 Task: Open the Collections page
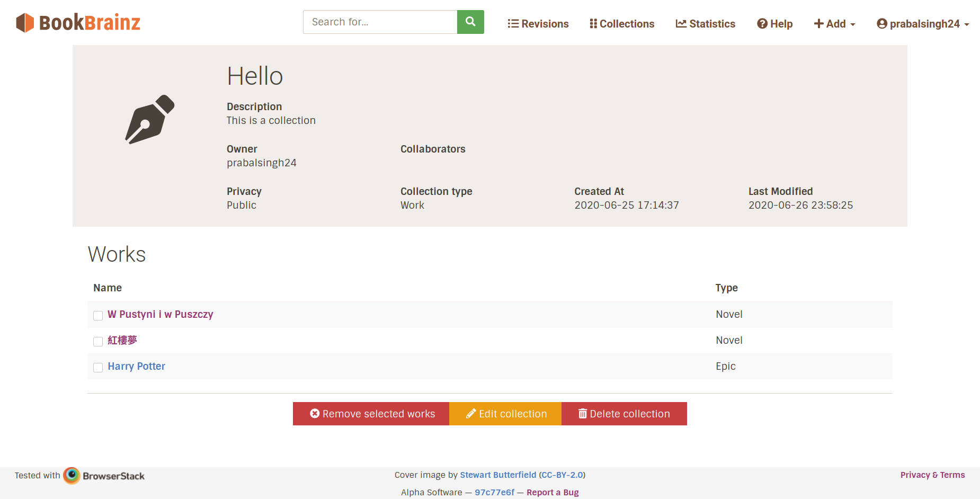coord(622,24)
